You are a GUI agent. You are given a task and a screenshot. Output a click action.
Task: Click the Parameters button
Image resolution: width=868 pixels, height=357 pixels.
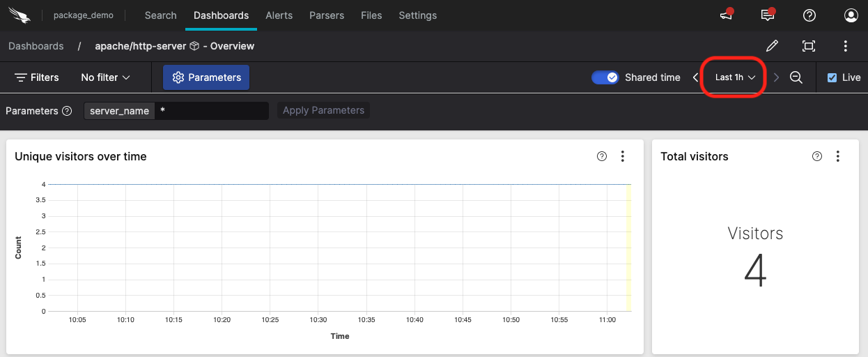point(206,77)
